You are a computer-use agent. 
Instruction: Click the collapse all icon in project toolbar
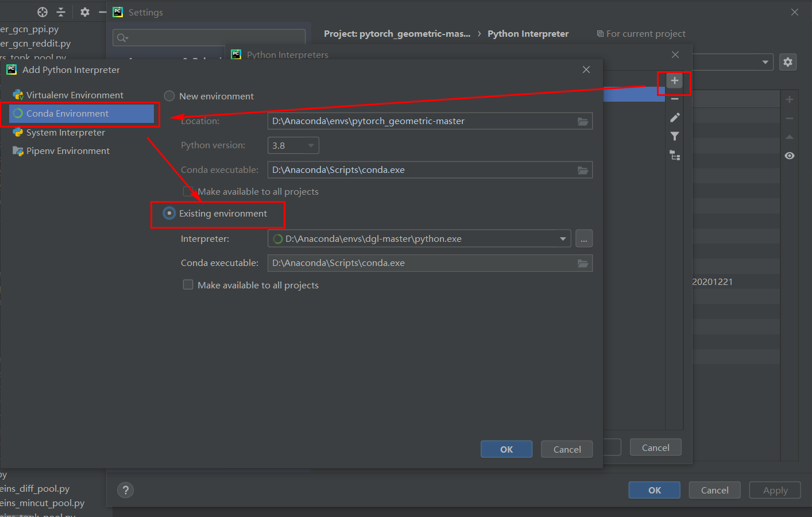click(x=61, y=12)
